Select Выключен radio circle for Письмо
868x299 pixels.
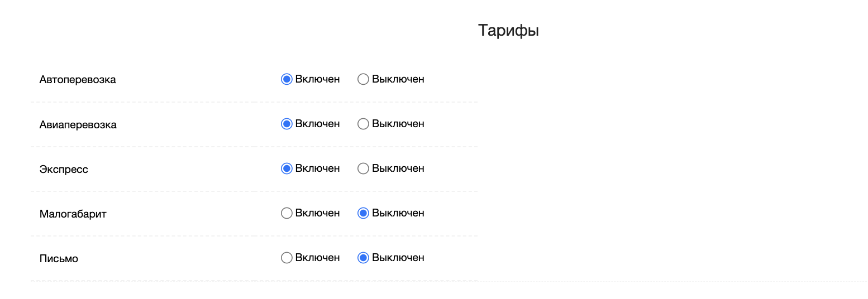pos(363,258)
